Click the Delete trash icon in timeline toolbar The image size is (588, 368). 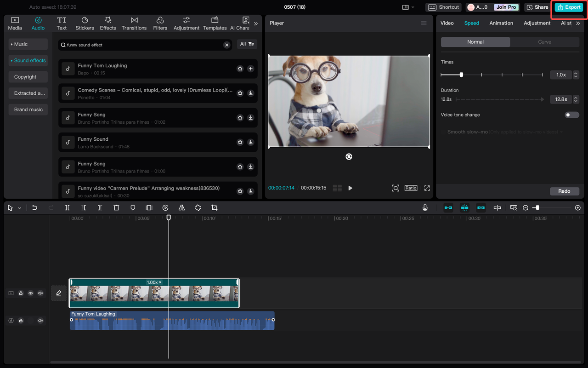(116, 208)
